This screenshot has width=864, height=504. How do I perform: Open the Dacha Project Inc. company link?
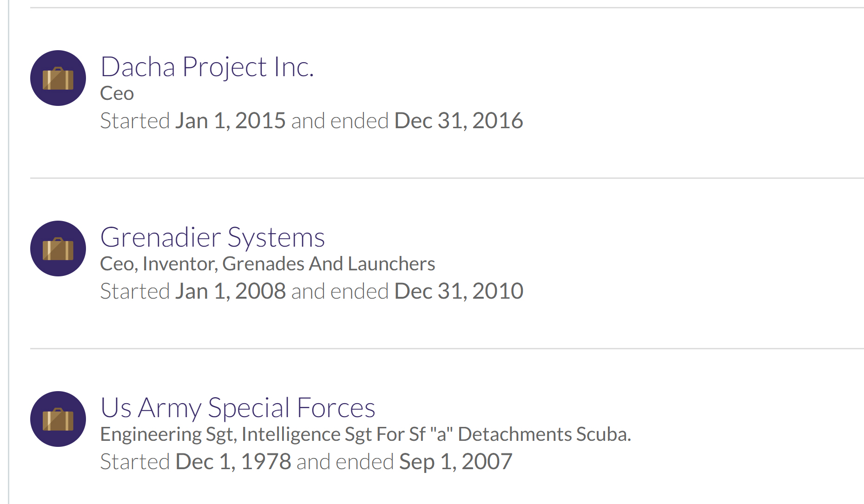[207, 67]
